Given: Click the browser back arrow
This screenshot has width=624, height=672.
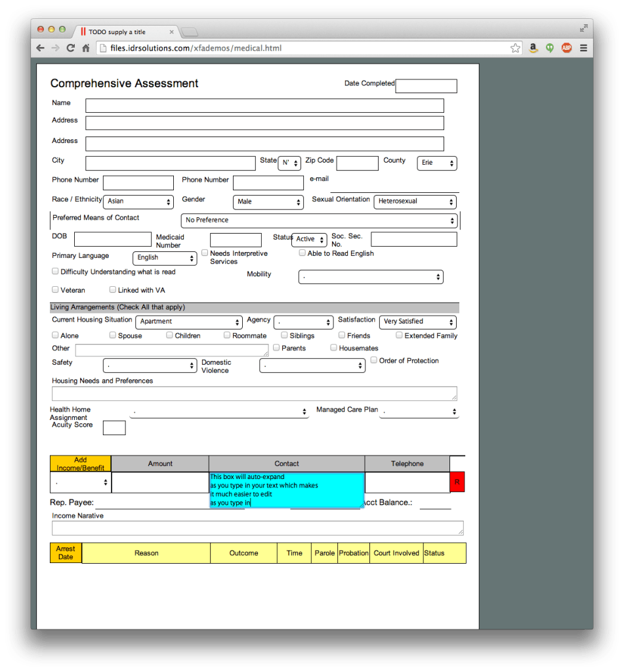Looking at the screenshot, I should (x=40, y=47).
